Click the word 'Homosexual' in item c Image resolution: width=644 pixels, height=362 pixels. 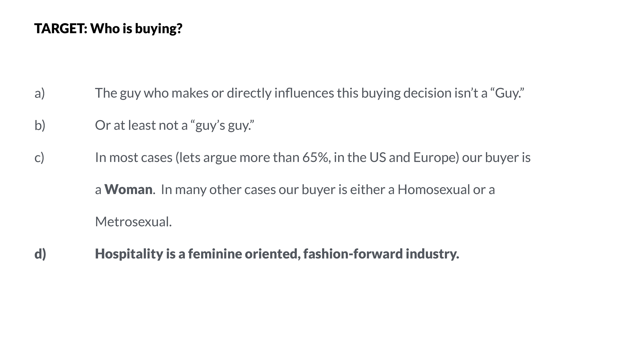pos(434,189)
